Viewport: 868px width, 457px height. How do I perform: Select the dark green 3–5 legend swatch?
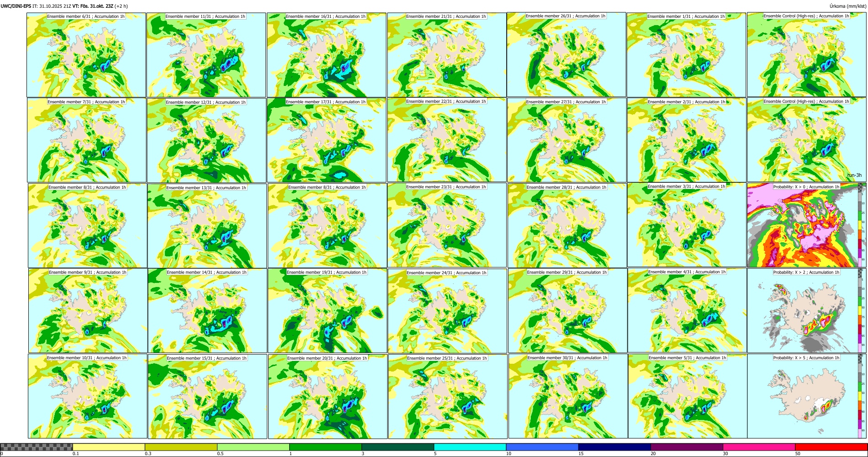tap(397, 447)
